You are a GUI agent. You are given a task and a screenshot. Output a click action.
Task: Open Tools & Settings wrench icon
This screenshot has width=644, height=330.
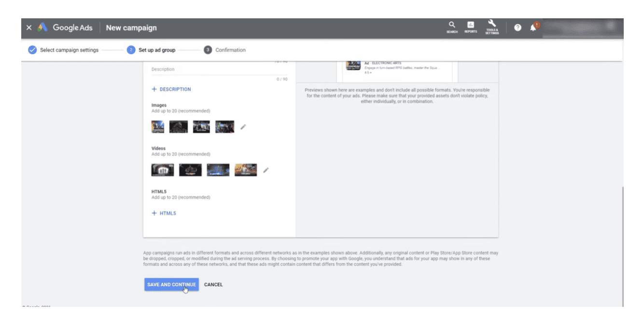[x=492, y=27]
